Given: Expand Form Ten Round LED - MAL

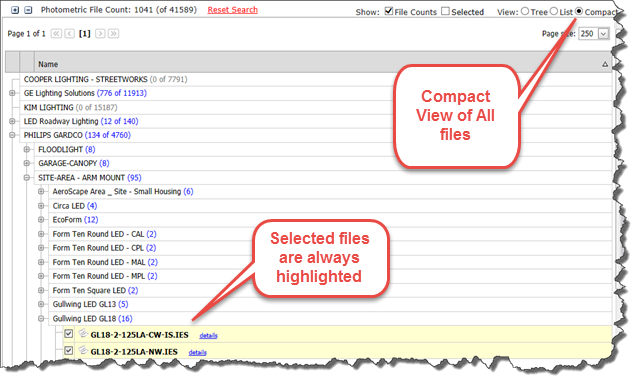Looking at the screenshot, I should pyautogui.click(x=41, y=262).
